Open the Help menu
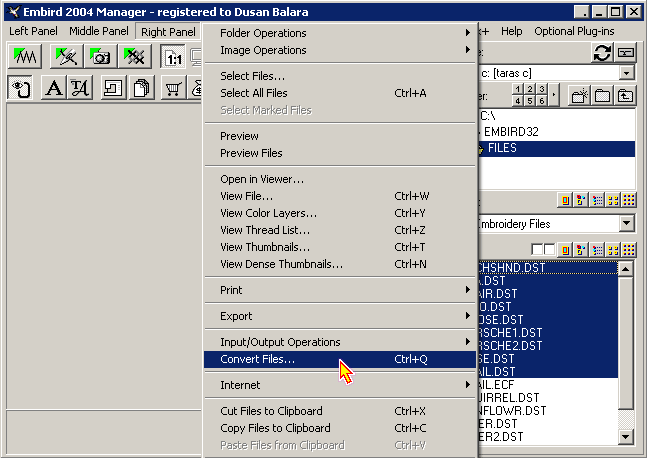 (511, 32)
